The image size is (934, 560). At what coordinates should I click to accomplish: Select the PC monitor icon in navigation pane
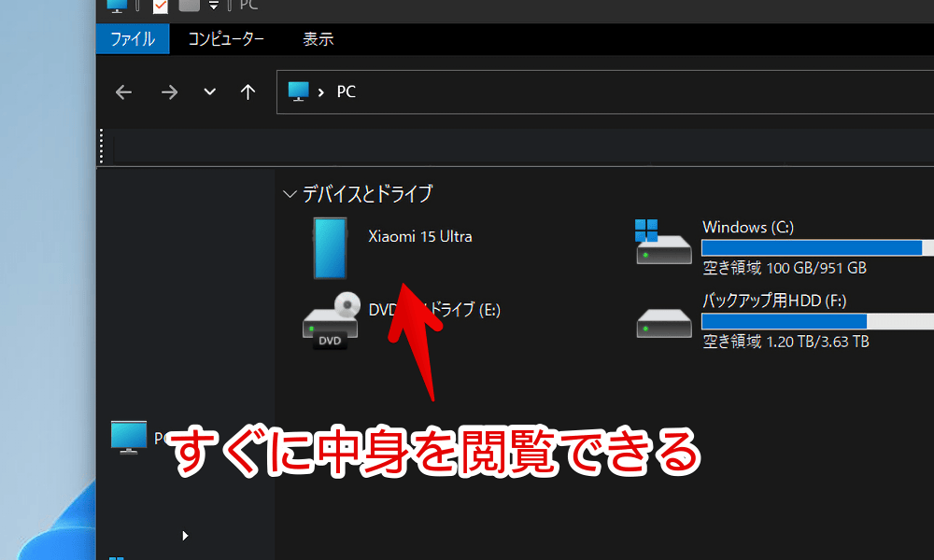click(129, 438)
